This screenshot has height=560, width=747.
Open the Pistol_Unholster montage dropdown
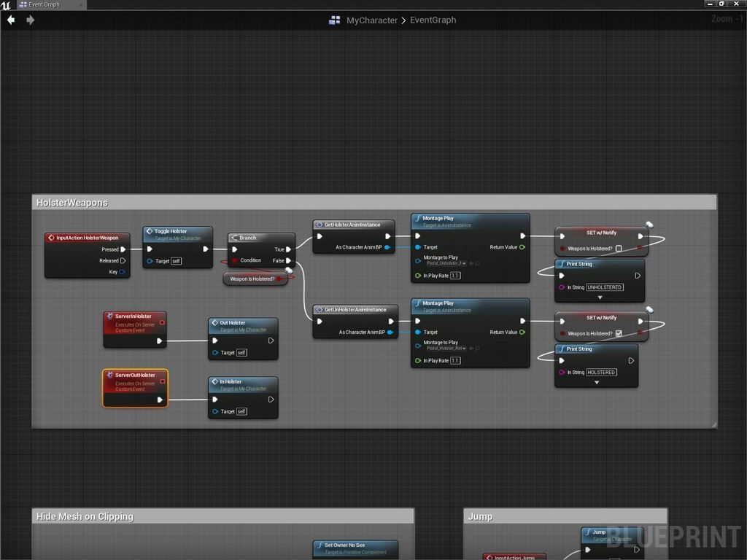tap(463, 263)
